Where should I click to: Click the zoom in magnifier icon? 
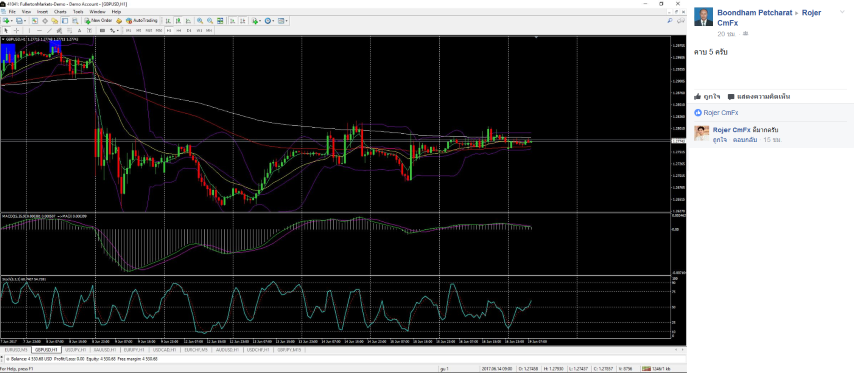[200, 21]
